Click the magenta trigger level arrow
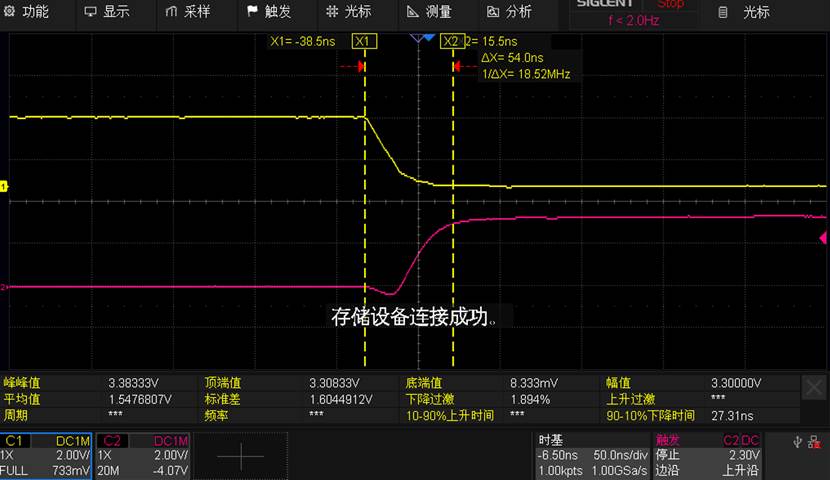This screenshot has width=830, height=480. pyautogui.click(x=823, y=238)
